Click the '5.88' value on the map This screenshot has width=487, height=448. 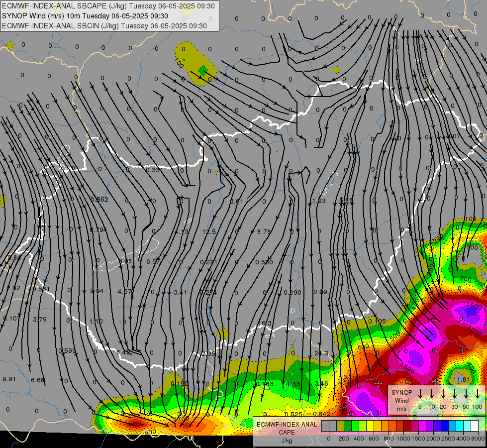(x=346, y=201)
